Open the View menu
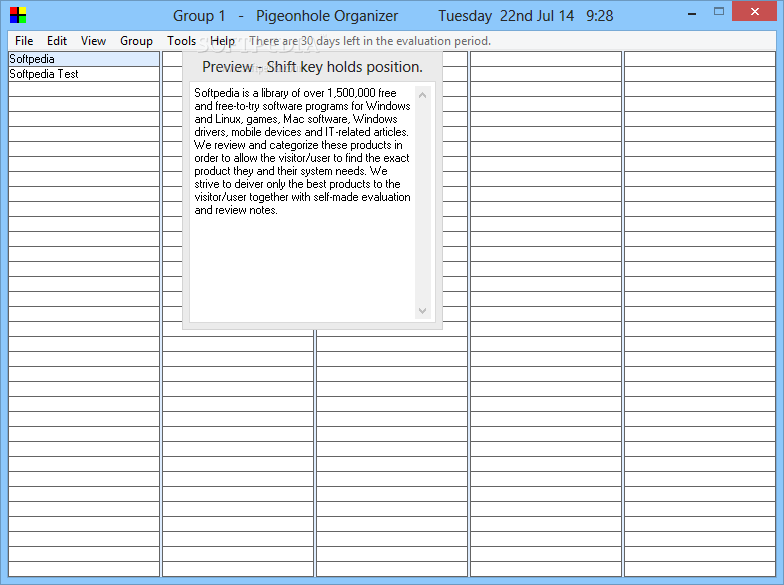 [x=93, y=41]
